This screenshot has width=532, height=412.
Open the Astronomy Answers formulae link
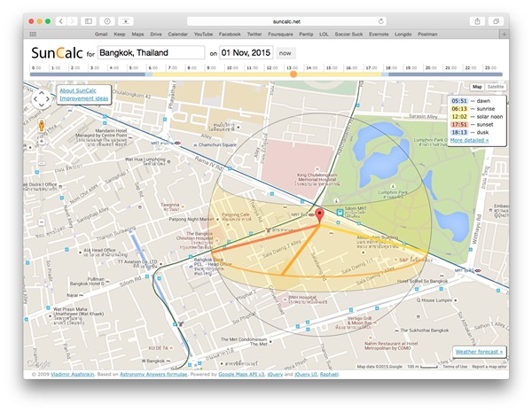[x=153, y=375]
